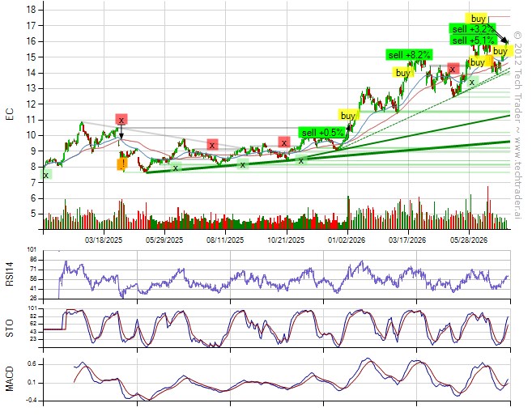Select the 08/11/2025 date label

[225, 240]
